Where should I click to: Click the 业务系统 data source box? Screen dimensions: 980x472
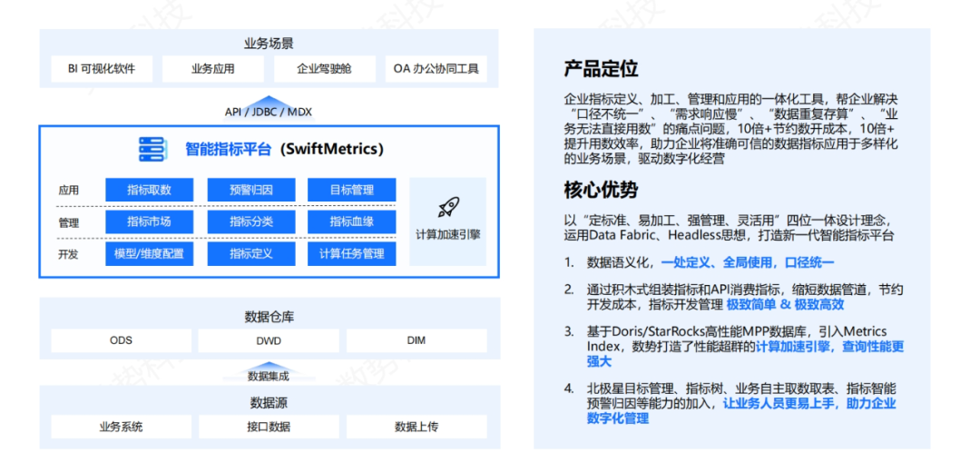pos(122,427)
